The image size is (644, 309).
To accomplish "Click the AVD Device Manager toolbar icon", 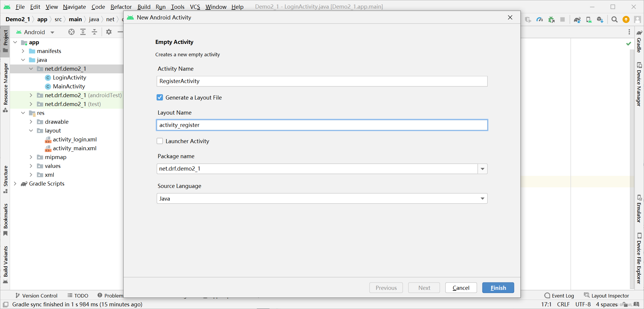I will tap(589, 19).
